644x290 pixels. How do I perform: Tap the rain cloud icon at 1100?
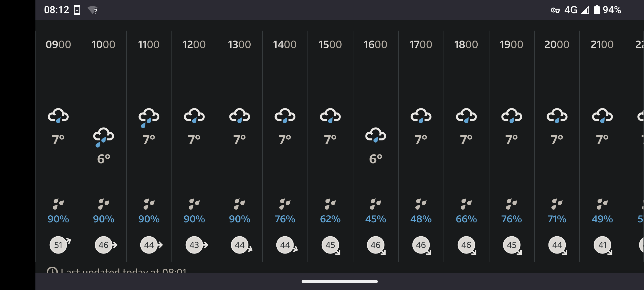pyautogui.click(x=149, y=118)
